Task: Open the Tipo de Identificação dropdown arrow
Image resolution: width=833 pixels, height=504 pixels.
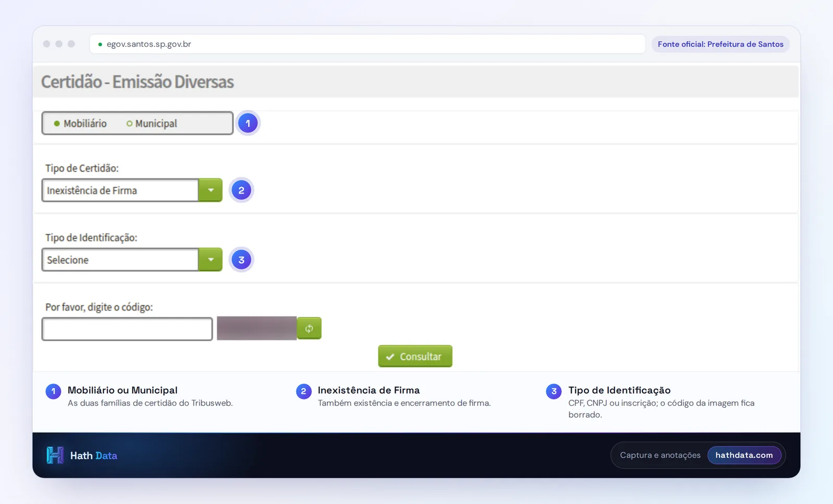Action: tap(210, 260)
